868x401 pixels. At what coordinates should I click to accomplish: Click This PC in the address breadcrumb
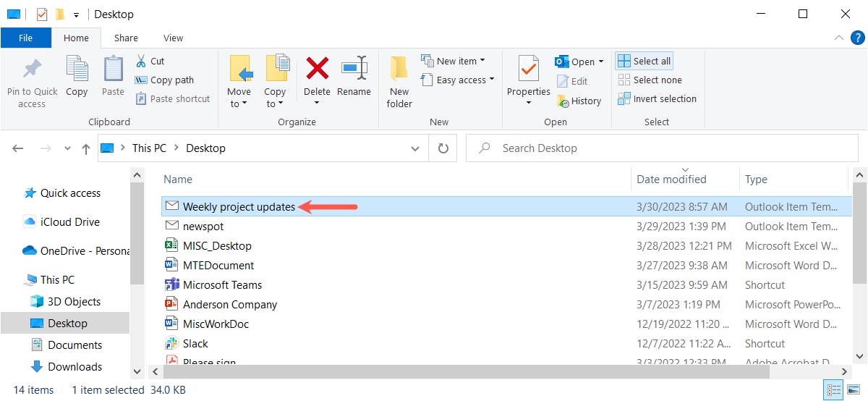[x=149, y=148]
